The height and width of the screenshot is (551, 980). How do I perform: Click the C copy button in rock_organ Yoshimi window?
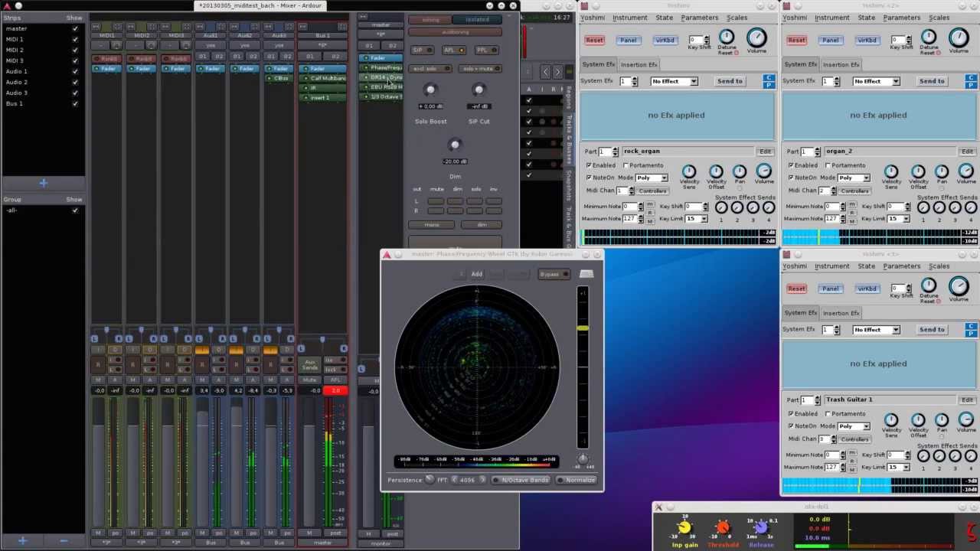(x=769, y=77)
